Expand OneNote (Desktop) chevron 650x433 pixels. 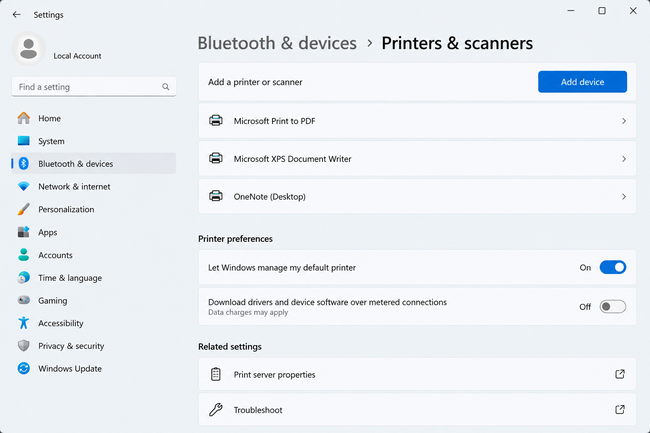tap(624, 196)
